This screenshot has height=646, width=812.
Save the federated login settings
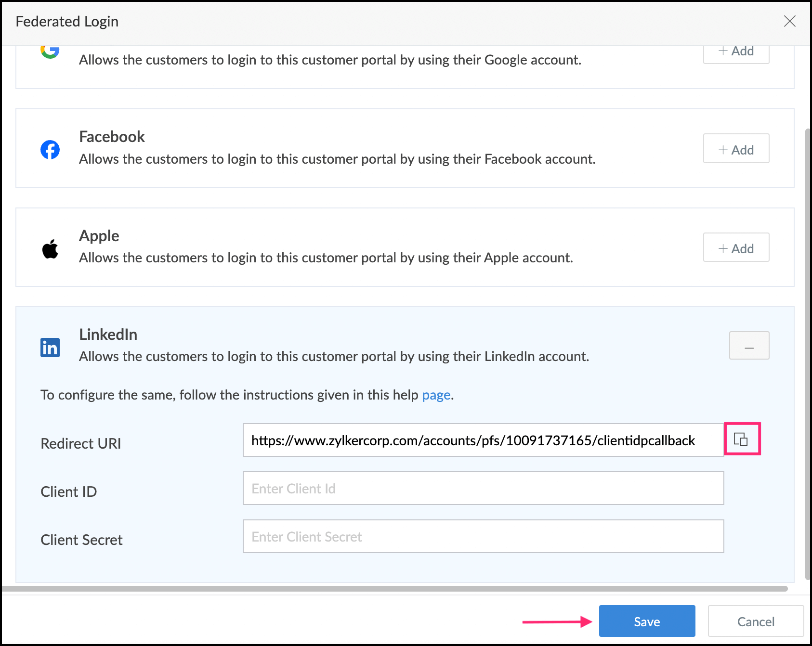pos(647,621)
